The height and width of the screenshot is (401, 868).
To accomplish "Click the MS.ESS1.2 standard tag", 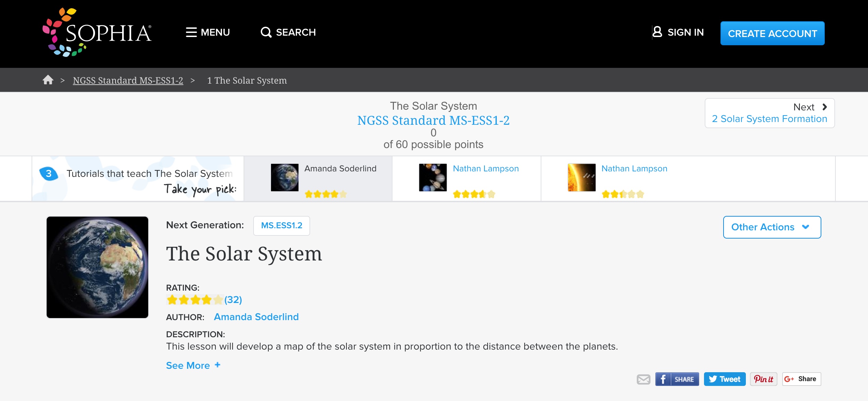I will 281,226.
